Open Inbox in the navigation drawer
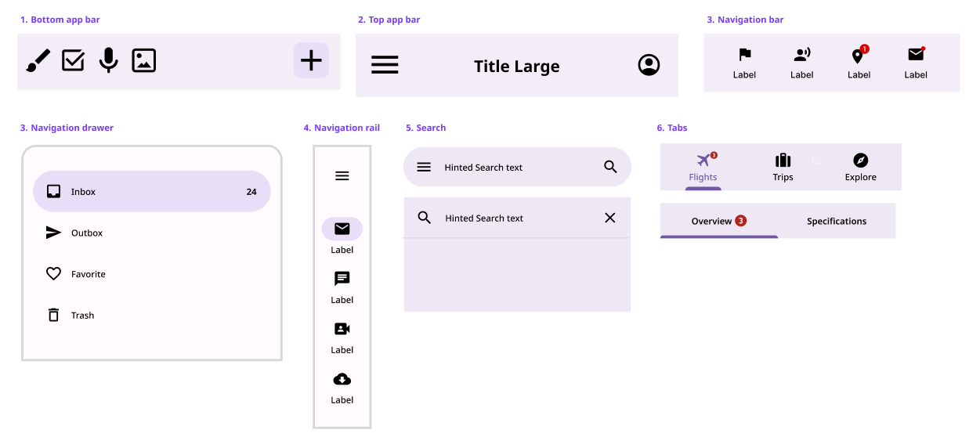This screenshot has width=980, height=444. (x=152, y=191)
